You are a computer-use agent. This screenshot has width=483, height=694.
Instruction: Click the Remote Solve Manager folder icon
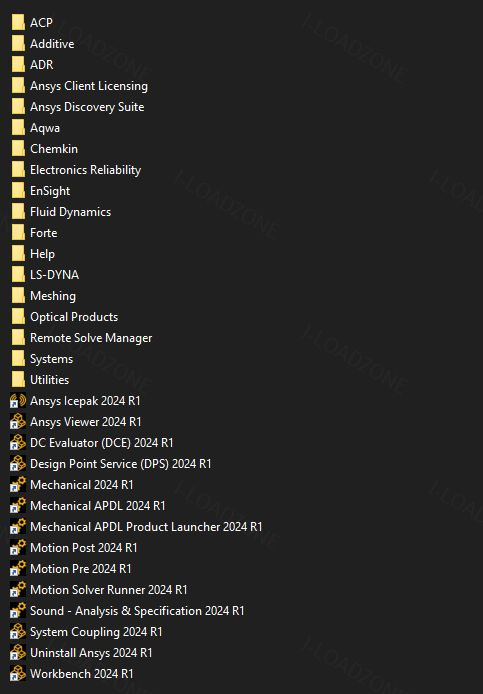tap(18, 338)
